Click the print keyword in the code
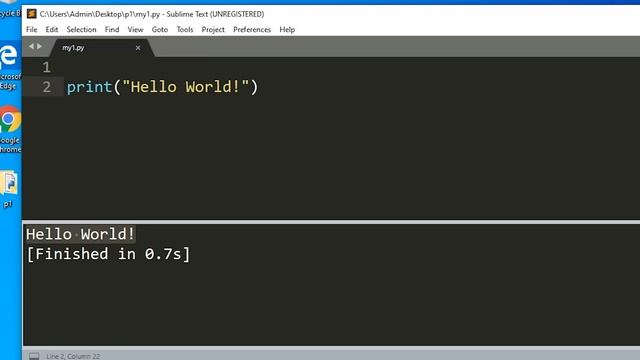This screenshot has height=360, width=640. [x=89, y=87]
